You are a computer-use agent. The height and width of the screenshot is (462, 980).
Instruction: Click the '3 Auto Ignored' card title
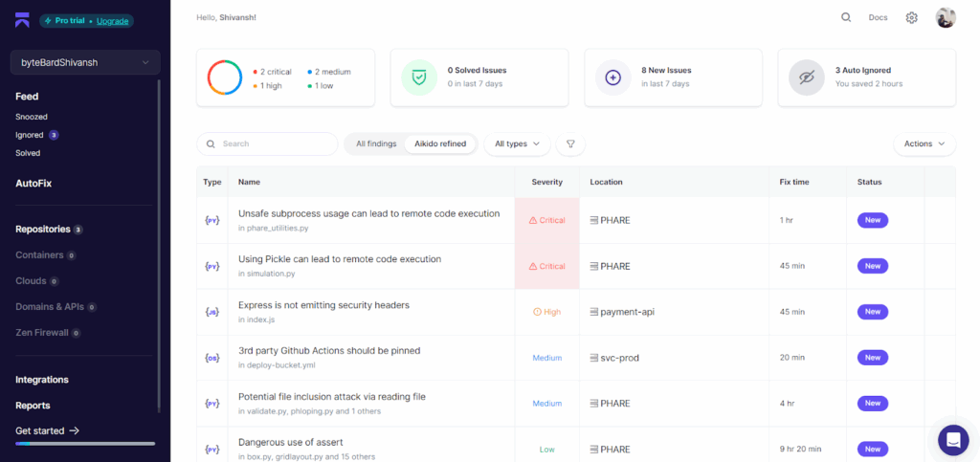click(x=863, y=71)
